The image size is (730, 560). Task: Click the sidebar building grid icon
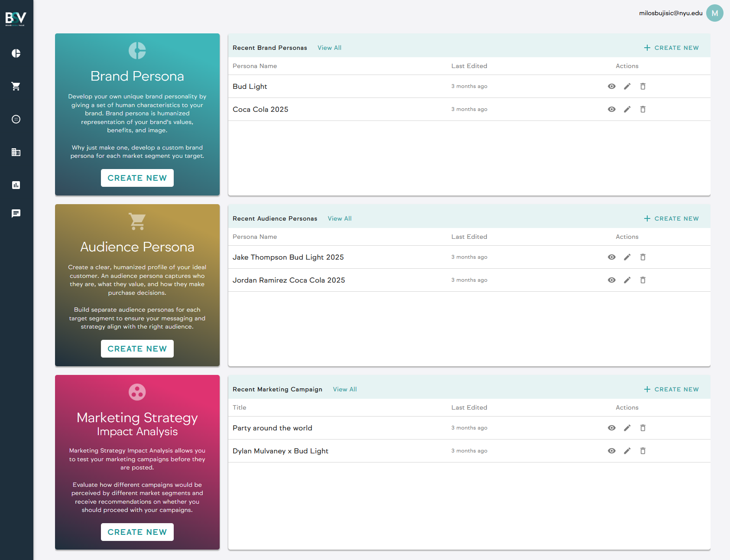coord(16,152)
